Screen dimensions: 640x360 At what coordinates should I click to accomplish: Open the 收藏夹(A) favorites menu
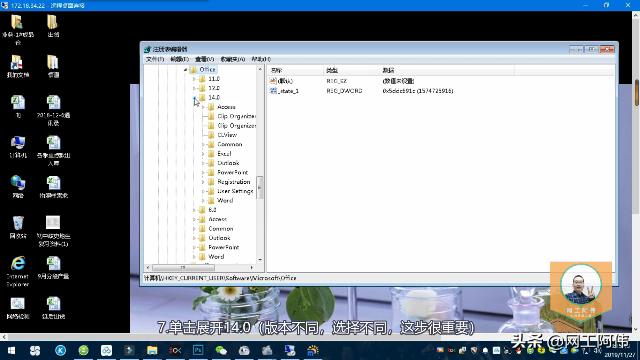pos(233,59)
